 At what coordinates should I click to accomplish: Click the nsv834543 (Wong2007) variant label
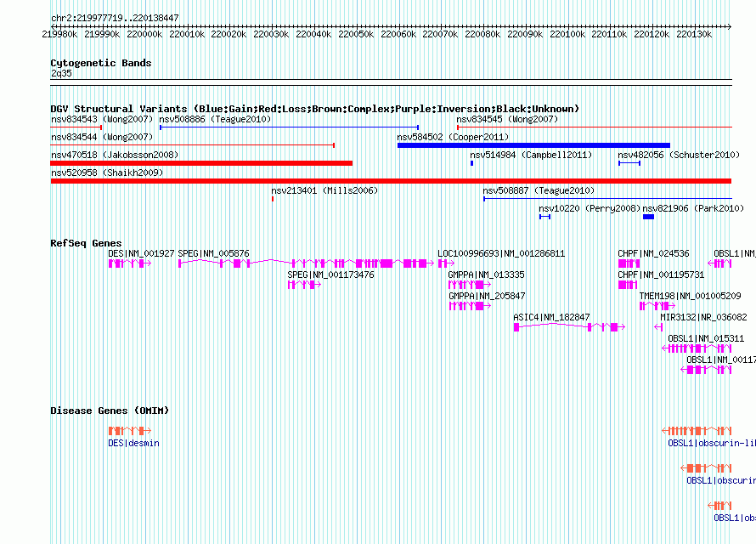coord(102,119)
